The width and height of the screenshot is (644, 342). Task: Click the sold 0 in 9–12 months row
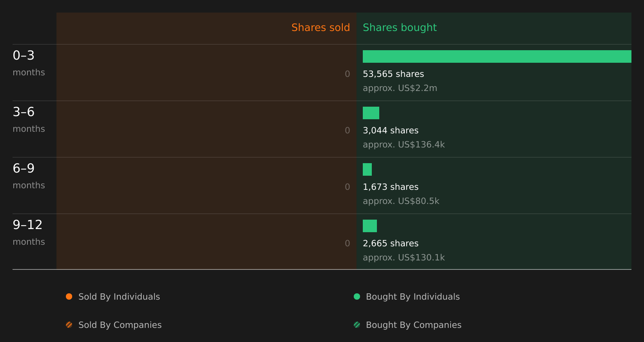(347, 244)
